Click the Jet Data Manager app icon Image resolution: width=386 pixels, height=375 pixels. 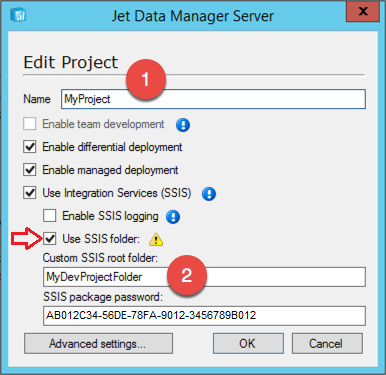click(18, 15)
